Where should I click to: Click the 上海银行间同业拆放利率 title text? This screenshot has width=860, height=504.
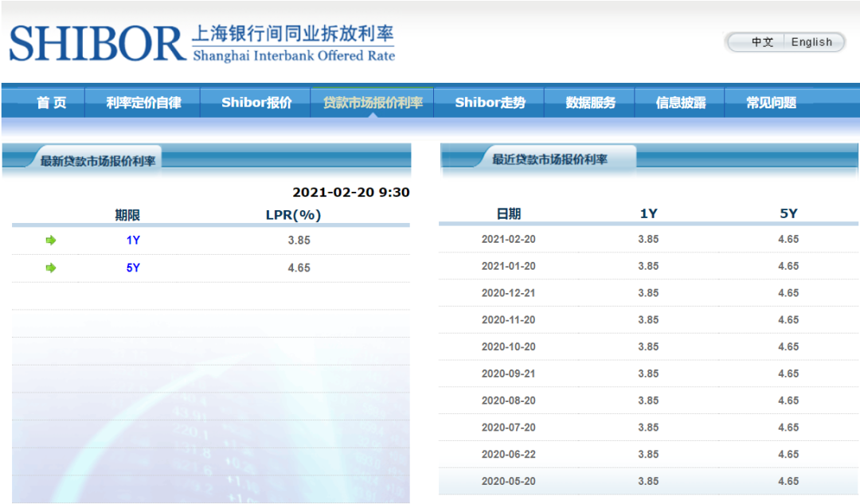tap(293, 33)
